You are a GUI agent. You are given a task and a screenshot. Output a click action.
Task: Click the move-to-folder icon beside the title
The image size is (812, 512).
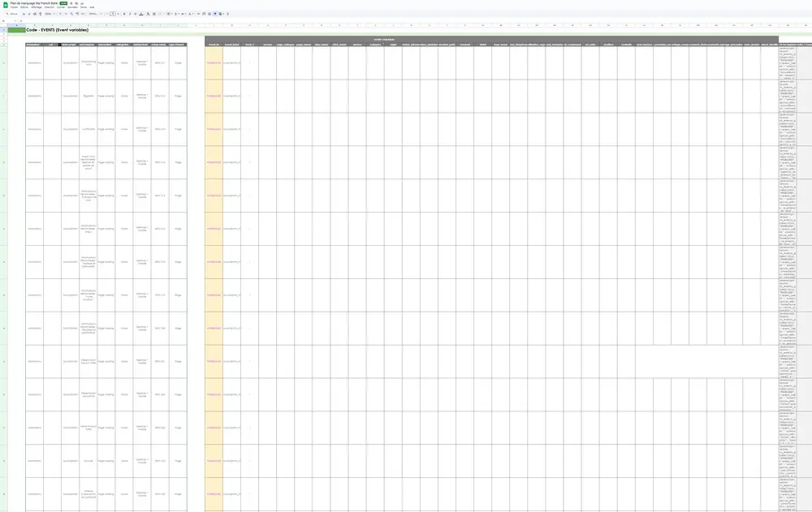pyautogui.click(x=76, y=3)
